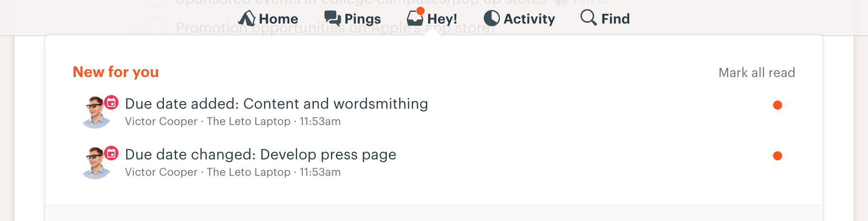Toggle the unread dot for Content and wordsmithing
This screenshot has height=221, width=868.
pos(778,105)
